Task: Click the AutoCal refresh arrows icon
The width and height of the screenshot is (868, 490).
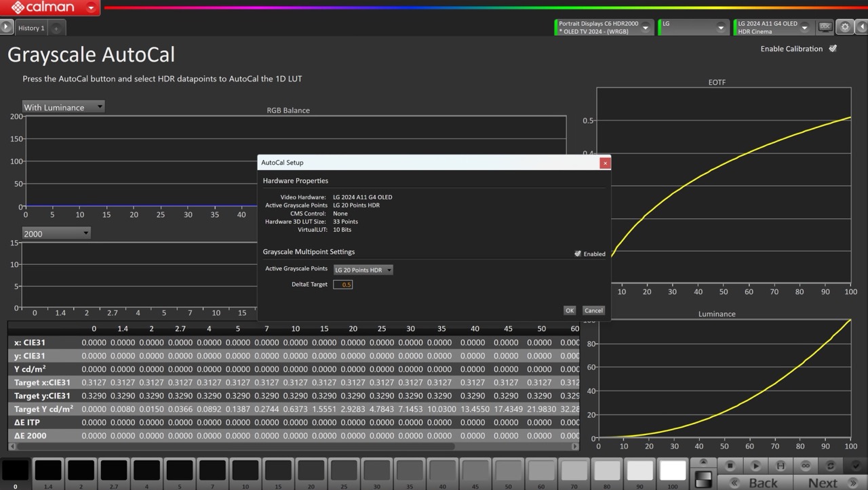Action: (830, 466)
